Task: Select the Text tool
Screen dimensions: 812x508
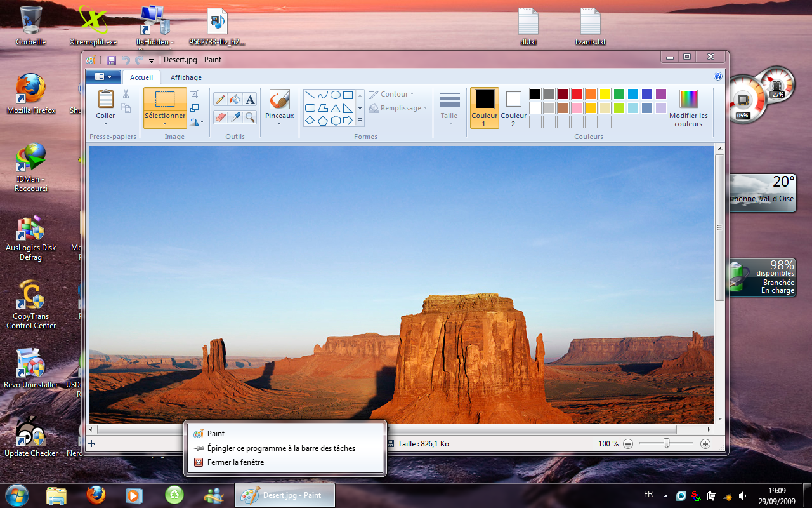Action: (x=251, y=99)
